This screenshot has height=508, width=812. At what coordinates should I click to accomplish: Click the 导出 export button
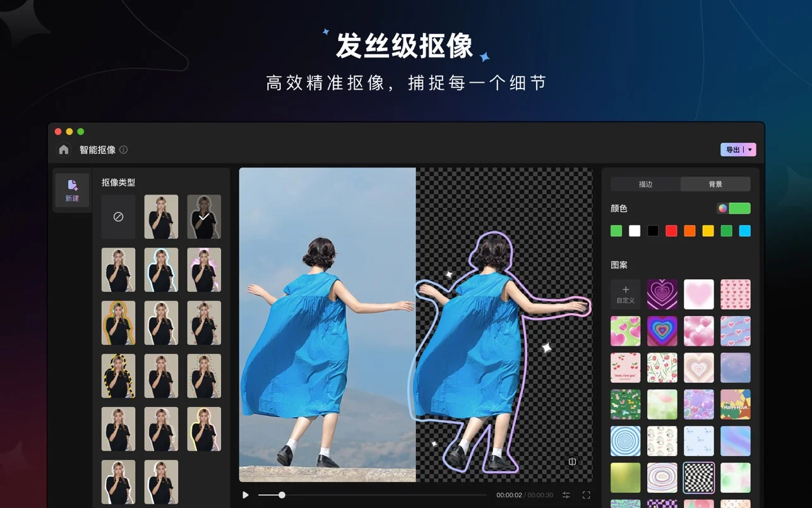point(732,150)
